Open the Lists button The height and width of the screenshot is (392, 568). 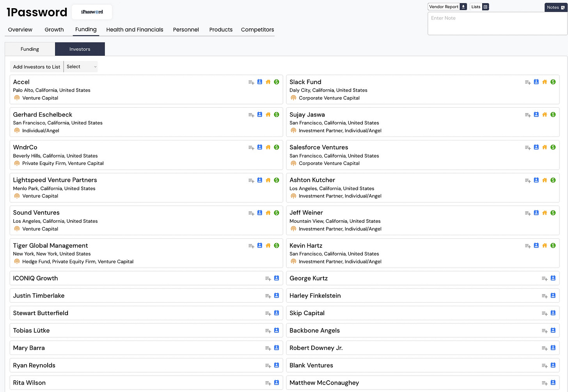pos(479,7)
